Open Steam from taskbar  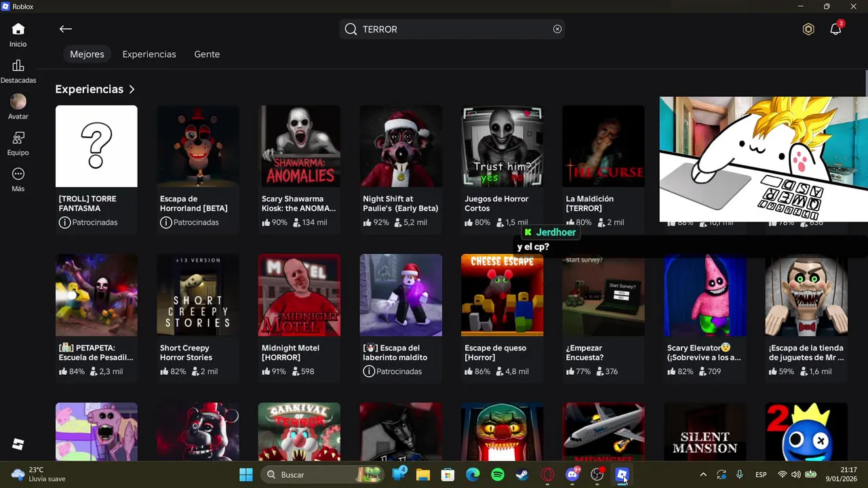point(522,474)
